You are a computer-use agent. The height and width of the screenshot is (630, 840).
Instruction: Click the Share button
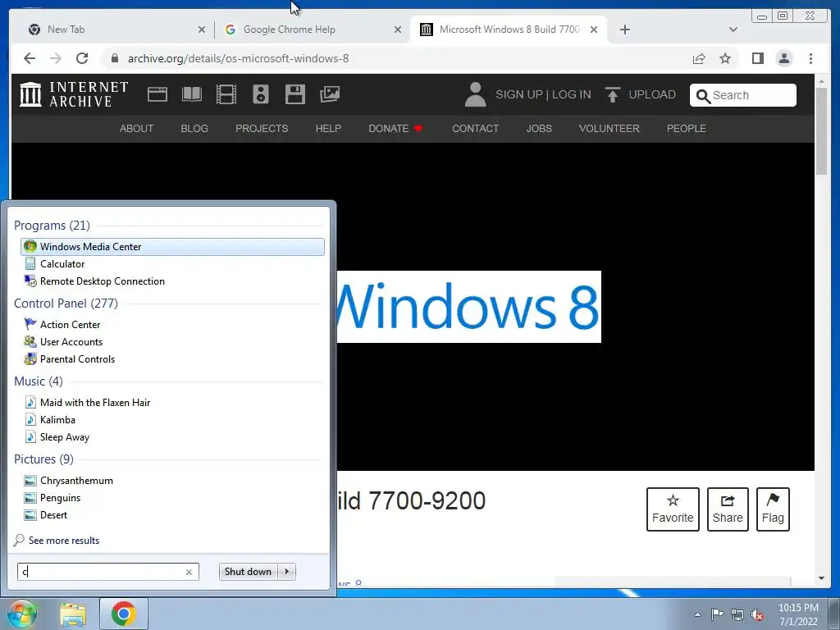728,509
